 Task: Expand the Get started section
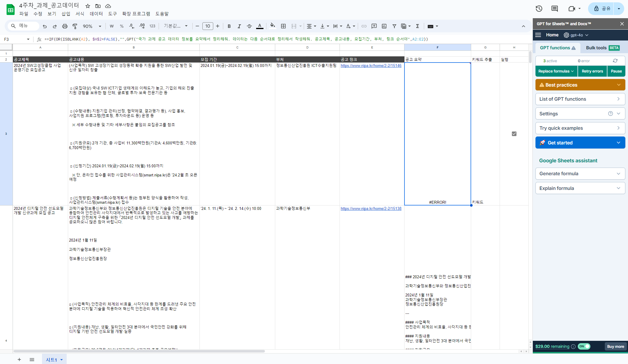click(x=580, y=143)
